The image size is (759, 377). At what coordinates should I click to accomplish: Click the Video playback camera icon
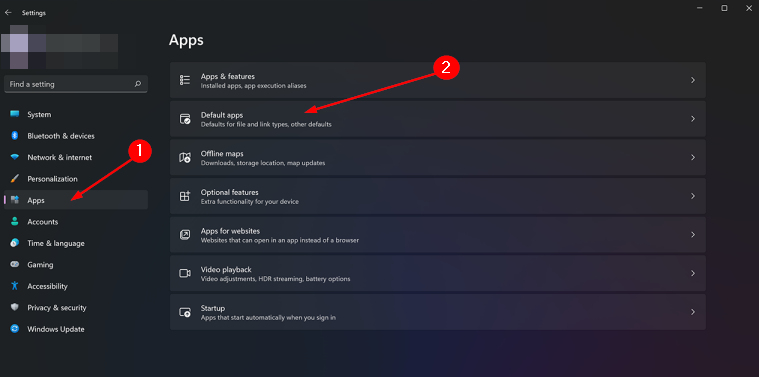pyautogui.click(x=185, y=273)
